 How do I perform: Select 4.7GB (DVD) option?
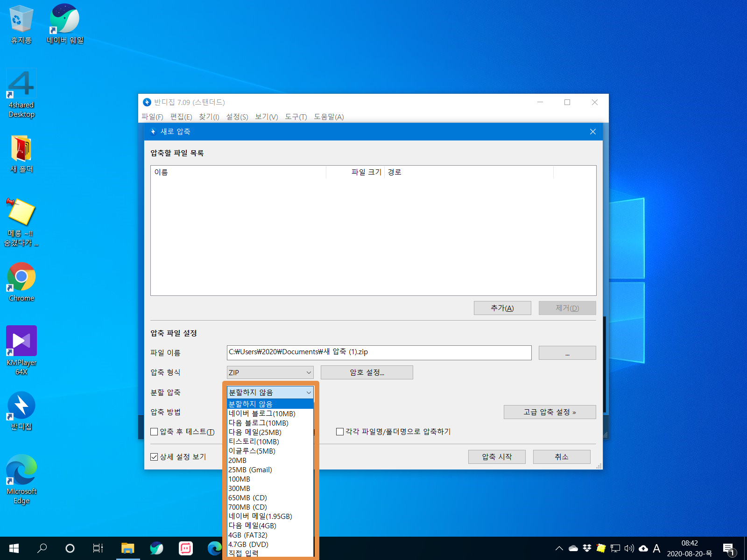(x=270, y=544)
